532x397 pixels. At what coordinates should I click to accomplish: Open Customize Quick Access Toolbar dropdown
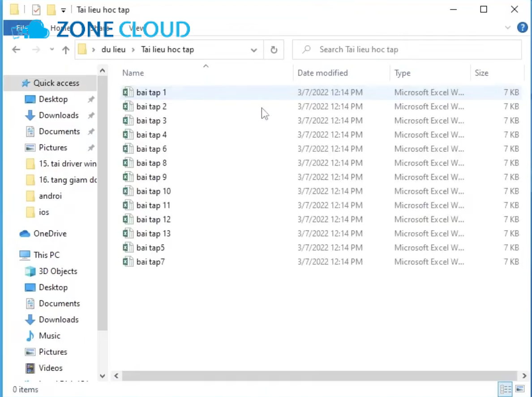[64, 10]
